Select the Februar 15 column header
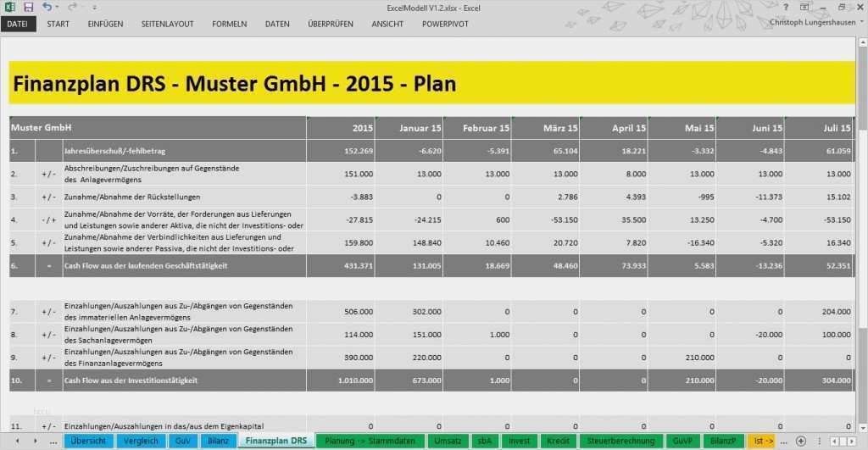The image size is (868, 450). [477, 128]
